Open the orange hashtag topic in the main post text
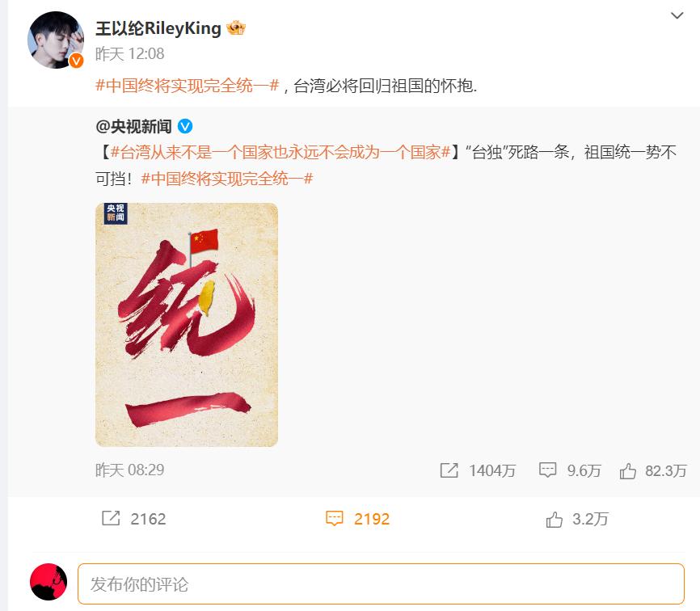700x611 pixels. [x=188, y=85]
